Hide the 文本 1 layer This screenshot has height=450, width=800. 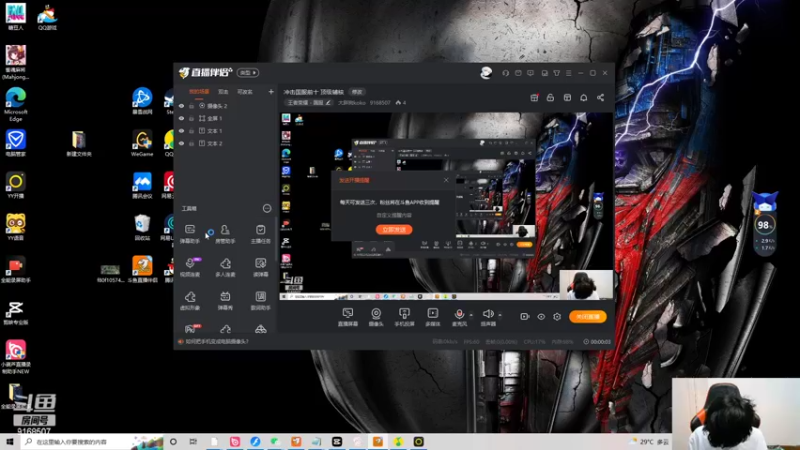pyautogui.click(x=181, y=131)
